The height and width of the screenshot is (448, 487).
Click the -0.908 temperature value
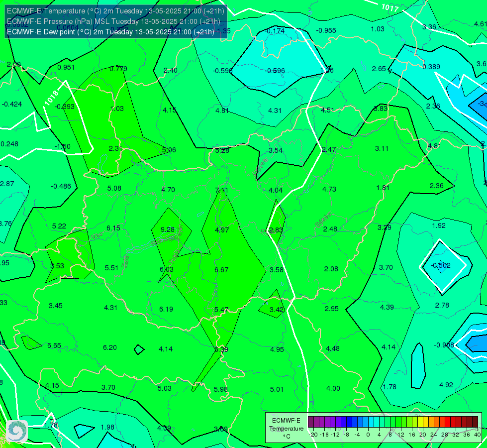click(x=444, y=345)
